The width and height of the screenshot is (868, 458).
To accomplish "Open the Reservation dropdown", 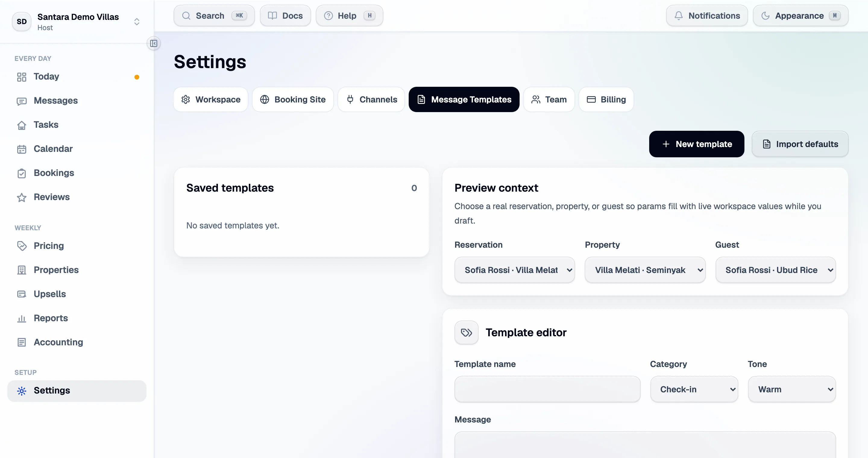I will 514,270.
